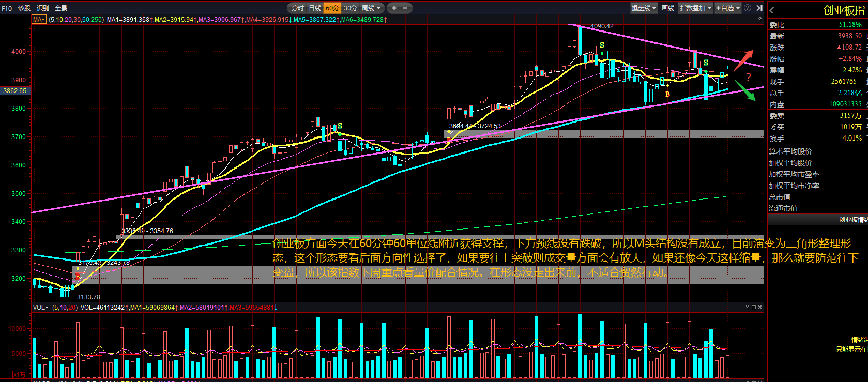Screen dimensions: 868x382
Task: Click the 总市值 row label
Action: coord(780,197)
